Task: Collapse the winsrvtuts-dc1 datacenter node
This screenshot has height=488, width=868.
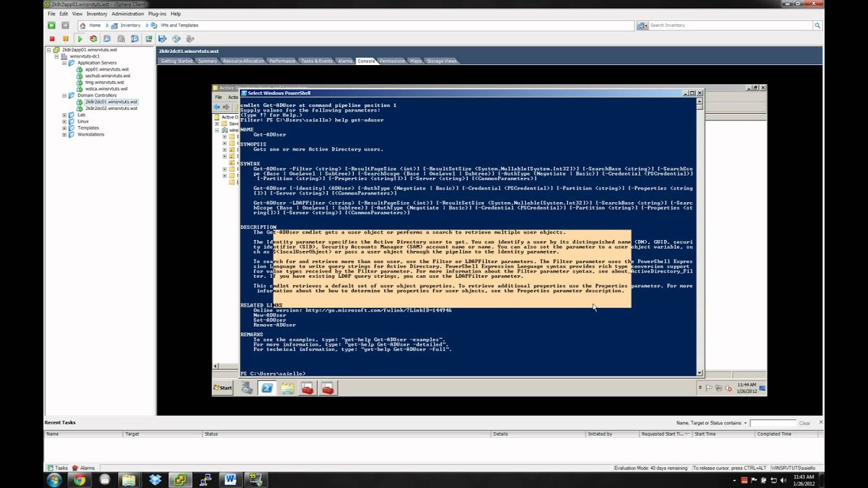Action: 57,56
